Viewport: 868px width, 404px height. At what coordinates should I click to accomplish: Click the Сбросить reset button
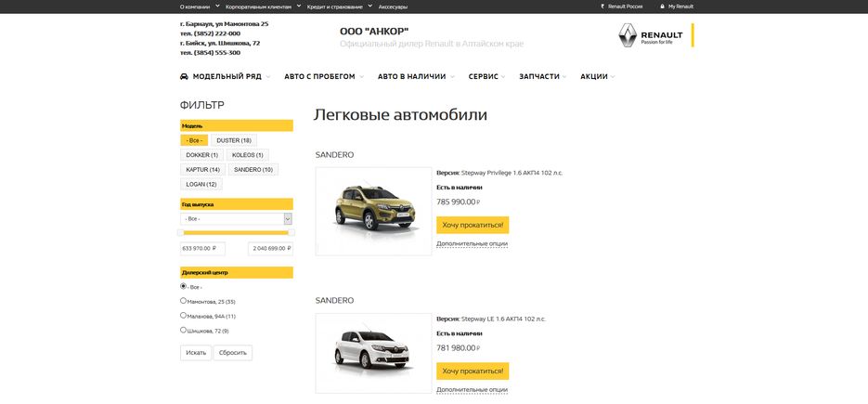(x=232, y=353)
